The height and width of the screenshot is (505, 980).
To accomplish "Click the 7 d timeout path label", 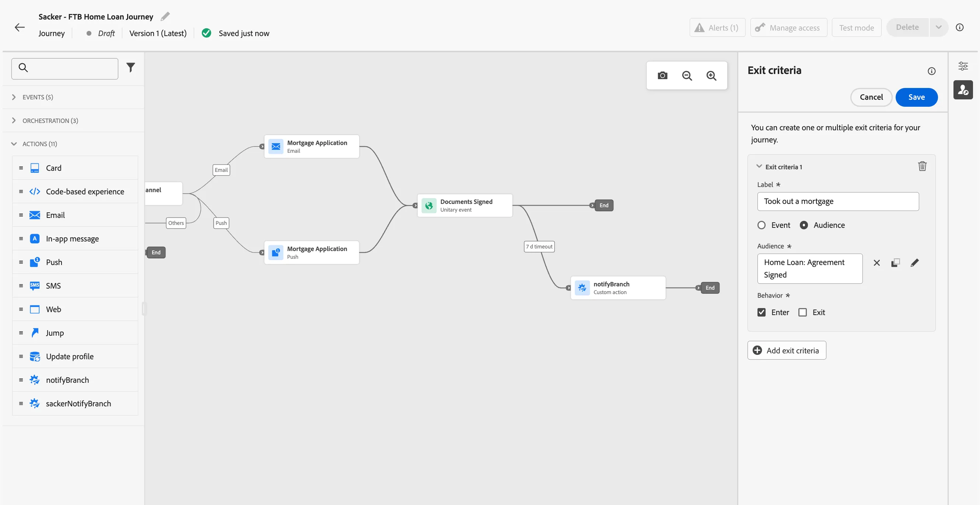I will (539, 247).
